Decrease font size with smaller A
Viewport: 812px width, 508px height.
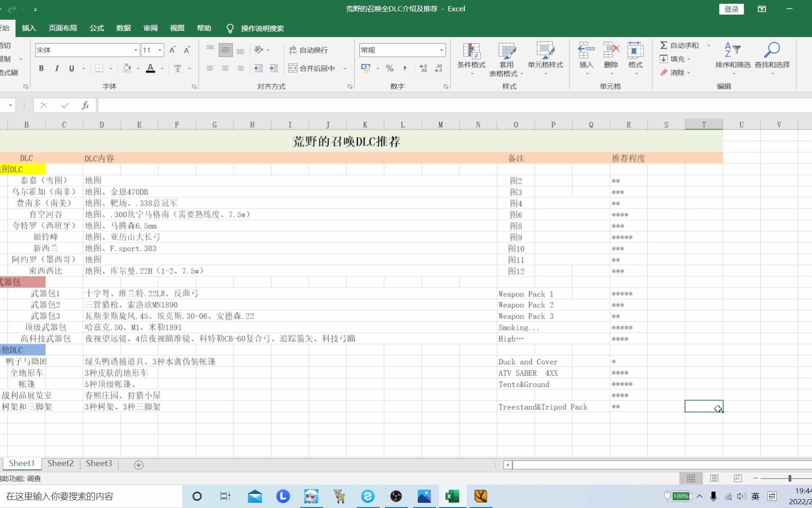click(187, 50)
